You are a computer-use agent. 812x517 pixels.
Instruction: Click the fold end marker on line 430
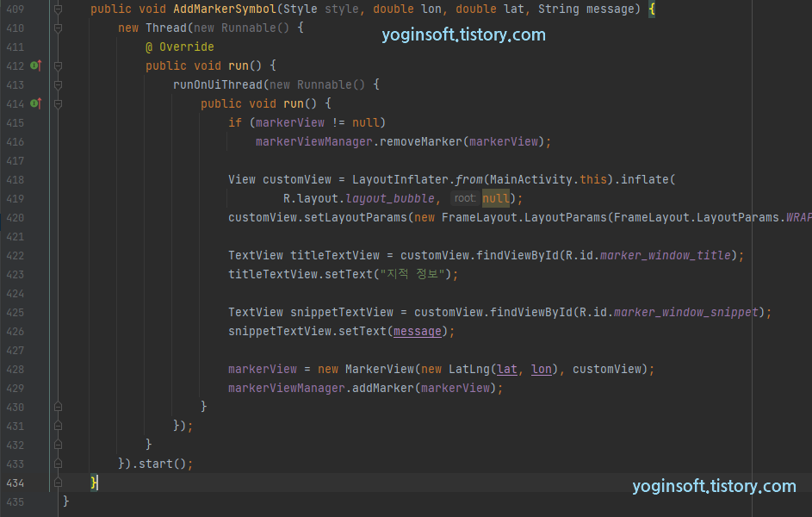(58, 408)
